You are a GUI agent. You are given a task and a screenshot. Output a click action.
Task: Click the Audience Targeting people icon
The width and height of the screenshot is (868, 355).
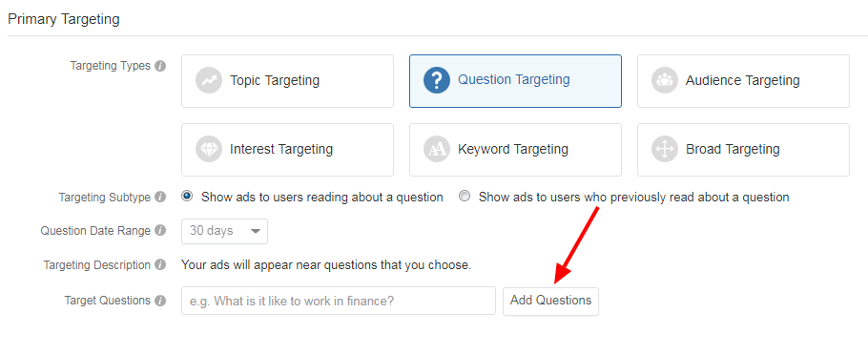coord(665,81)
